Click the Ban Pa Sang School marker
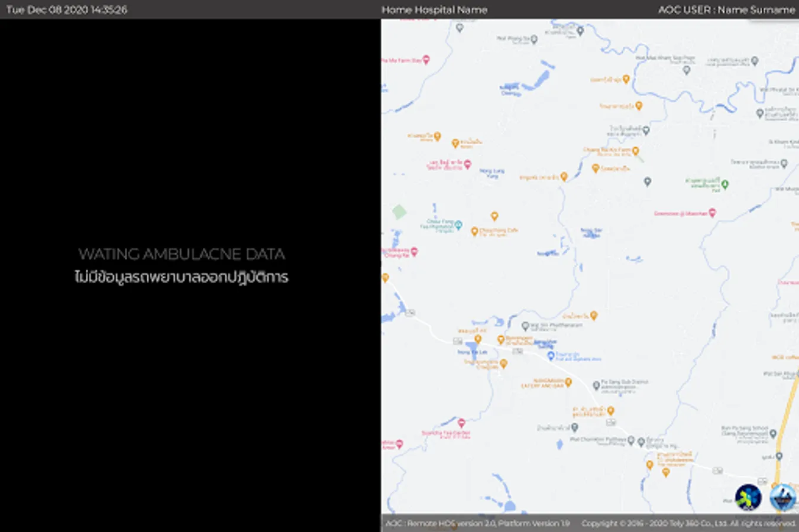 (x=773, y=434)
